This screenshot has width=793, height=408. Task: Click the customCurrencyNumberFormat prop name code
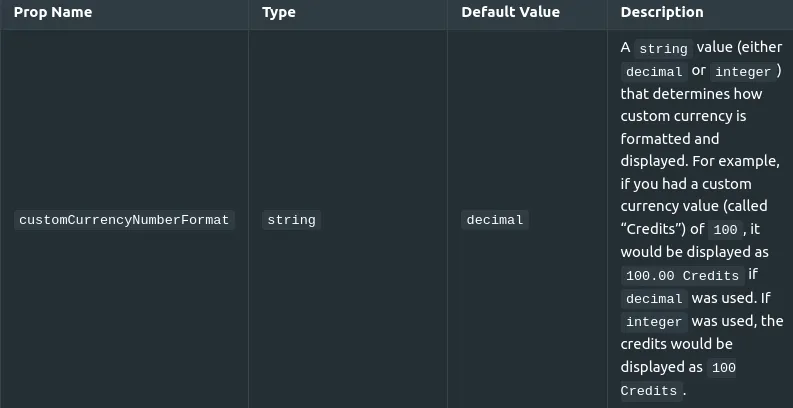[124, 220]
